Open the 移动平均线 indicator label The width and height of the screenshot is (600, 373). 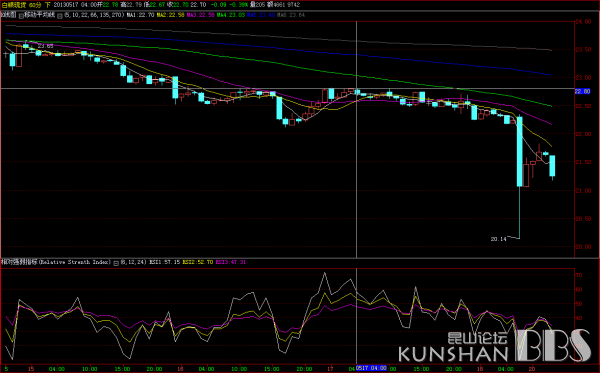click(x=40, y=15)
